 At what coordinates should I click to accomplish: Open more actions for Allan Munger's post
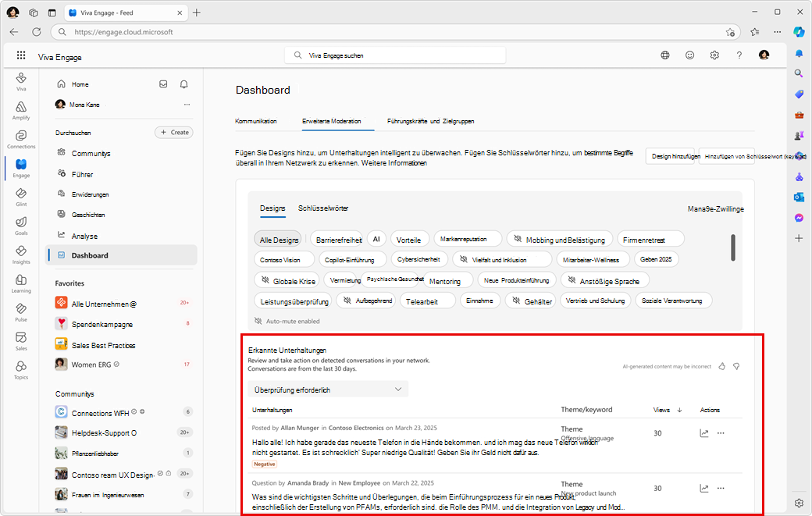[x=721, y=433]
